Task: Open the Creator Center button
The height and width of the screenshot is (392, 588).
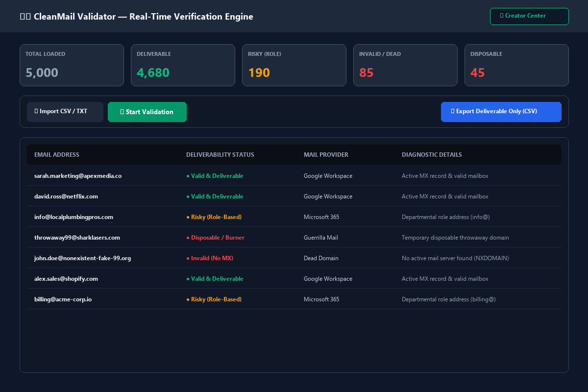Action: click(529, 16)
